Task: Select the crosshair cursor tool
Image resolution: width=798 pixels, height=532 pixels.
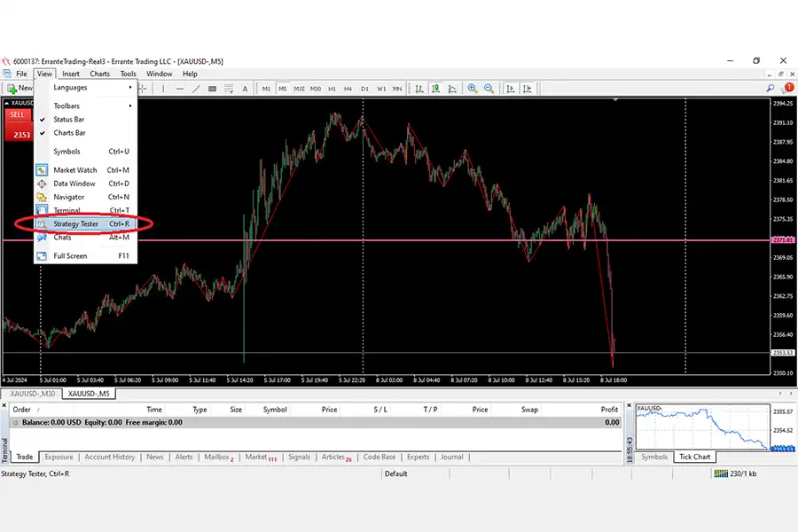Action: point(144,89)
